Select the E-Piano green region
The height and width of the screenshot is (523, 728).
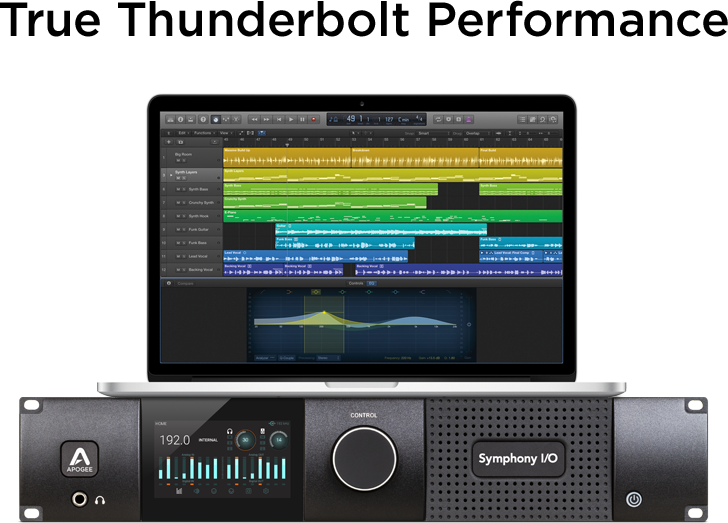tap(393, 216)
